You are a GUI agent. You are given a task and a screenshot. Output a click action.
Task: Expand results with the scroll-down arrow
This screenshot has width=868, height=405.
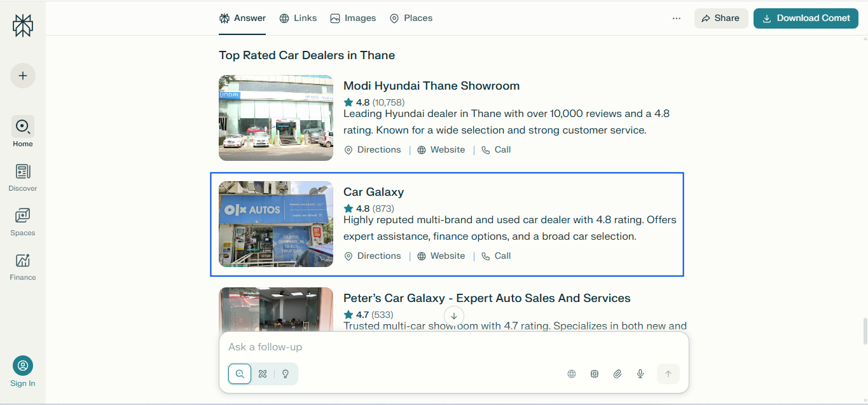tap(453, 315)
